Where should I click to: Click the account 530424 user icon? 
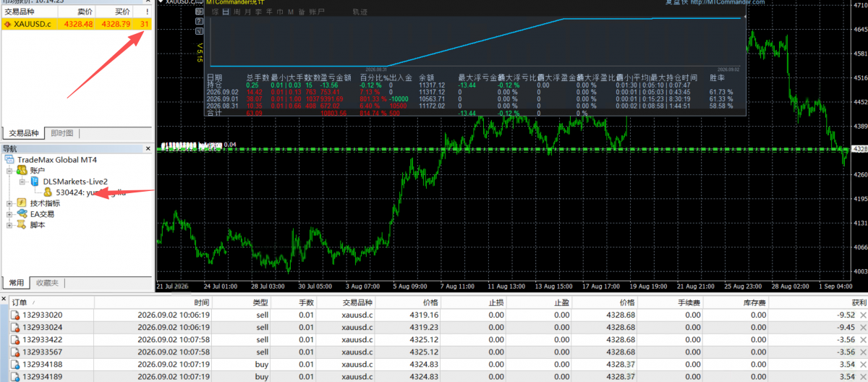click(x=48, y=192)
